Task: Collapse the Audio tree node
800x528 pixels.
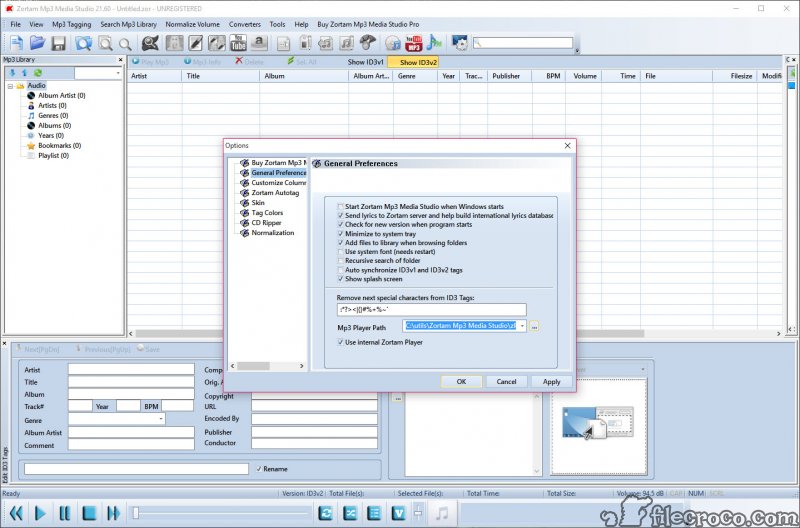Action: tap(10, 86)
